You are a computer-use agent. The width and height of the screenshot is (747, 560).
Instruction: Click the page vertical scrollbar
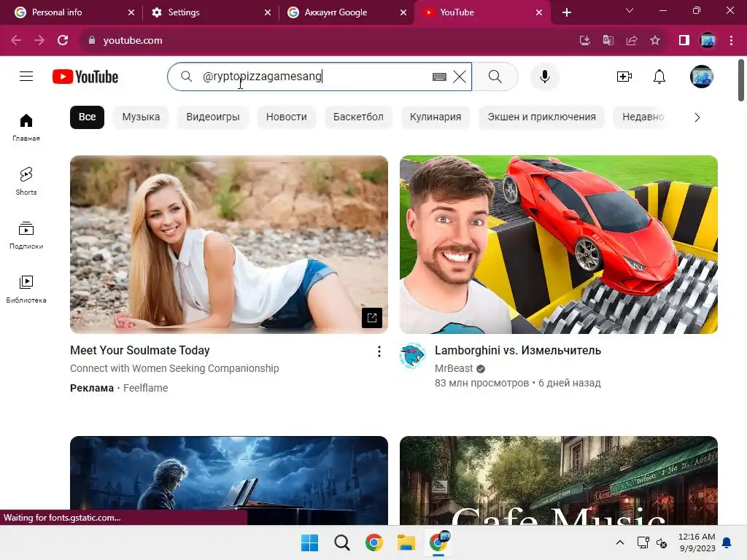click(741, 80)
